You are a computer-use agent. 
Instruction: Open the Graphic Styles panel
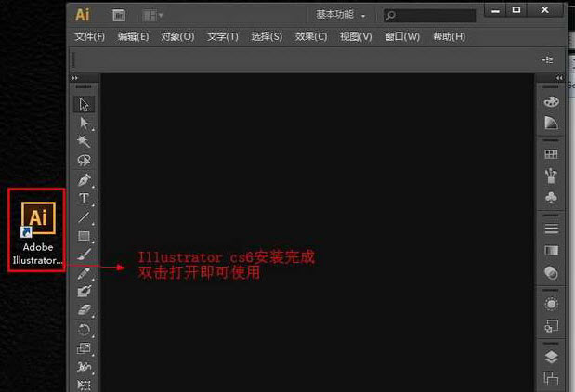point(551,326)
